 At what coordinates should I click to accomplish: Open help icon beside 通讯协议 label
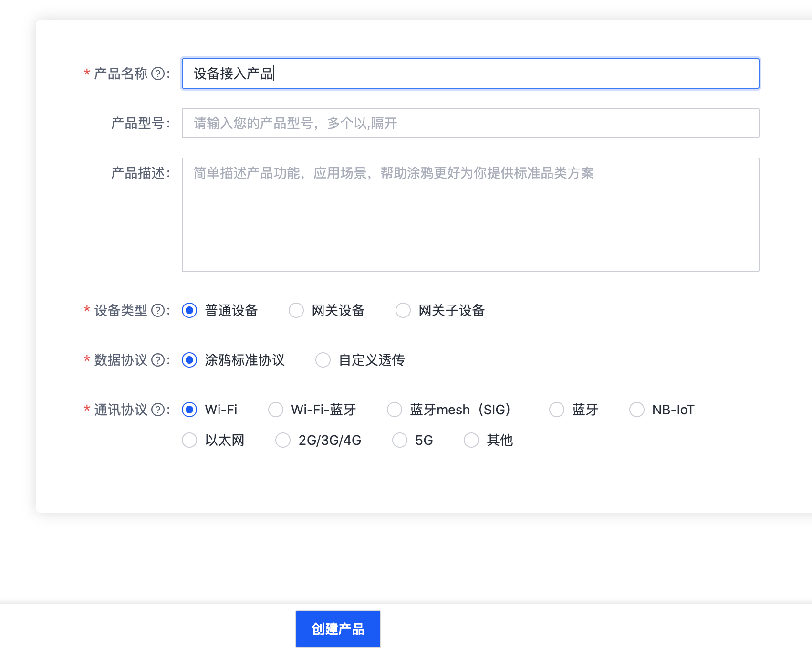[158, 410]
